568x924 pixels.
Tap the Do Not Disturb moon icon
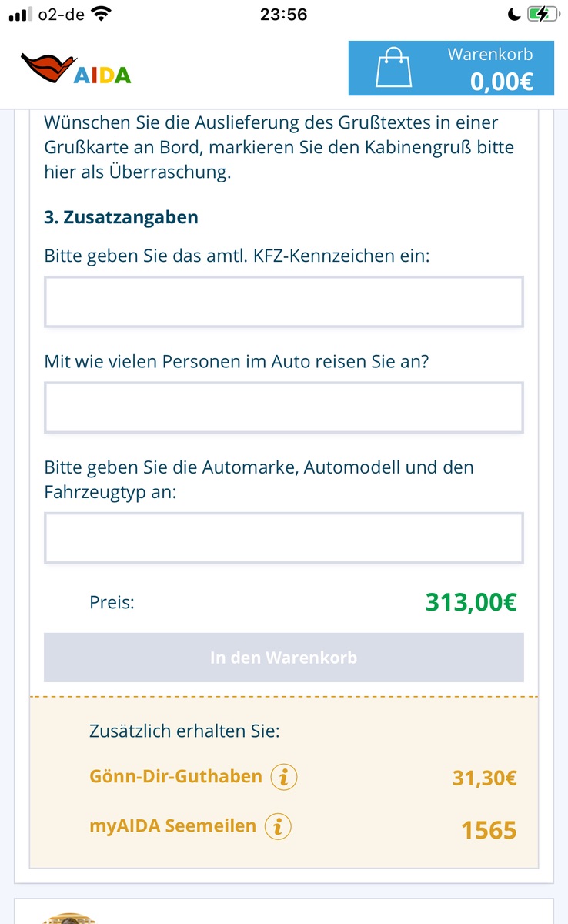click(513, 14)
